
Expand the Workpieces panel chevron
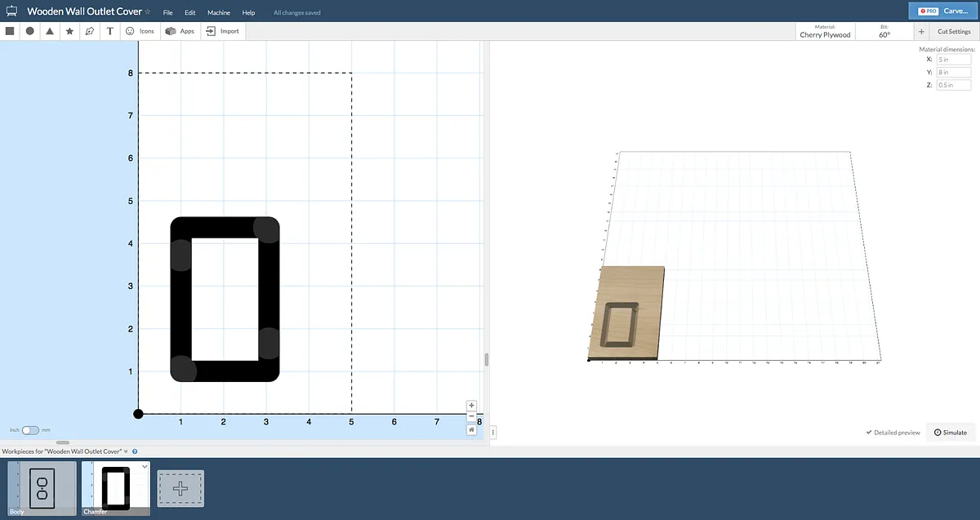click(x=126, y=451)
